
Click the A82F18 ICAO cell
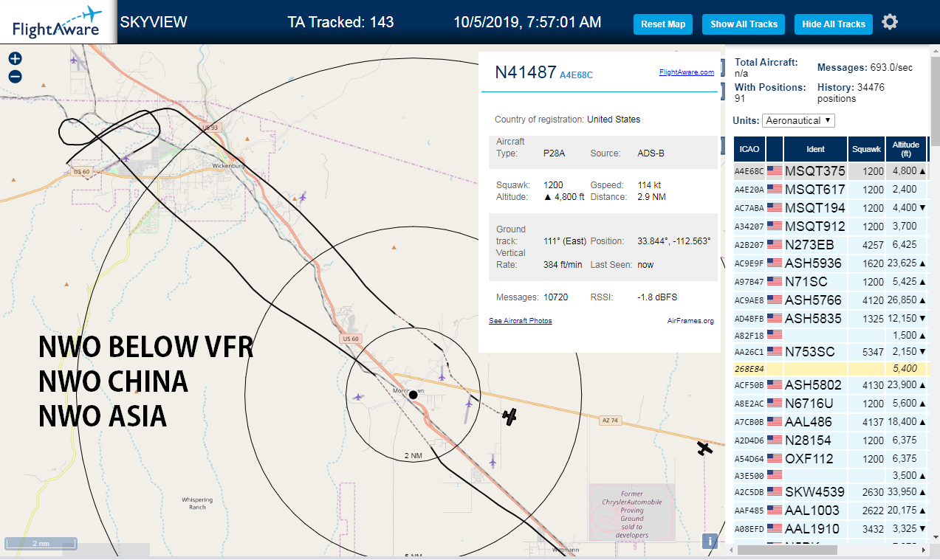(749, 335)
